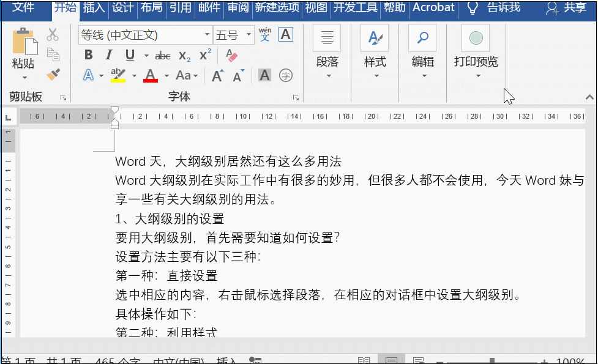
Task: Click the line "设置方法主要有以下三种:"
Action: click(188, 256)
